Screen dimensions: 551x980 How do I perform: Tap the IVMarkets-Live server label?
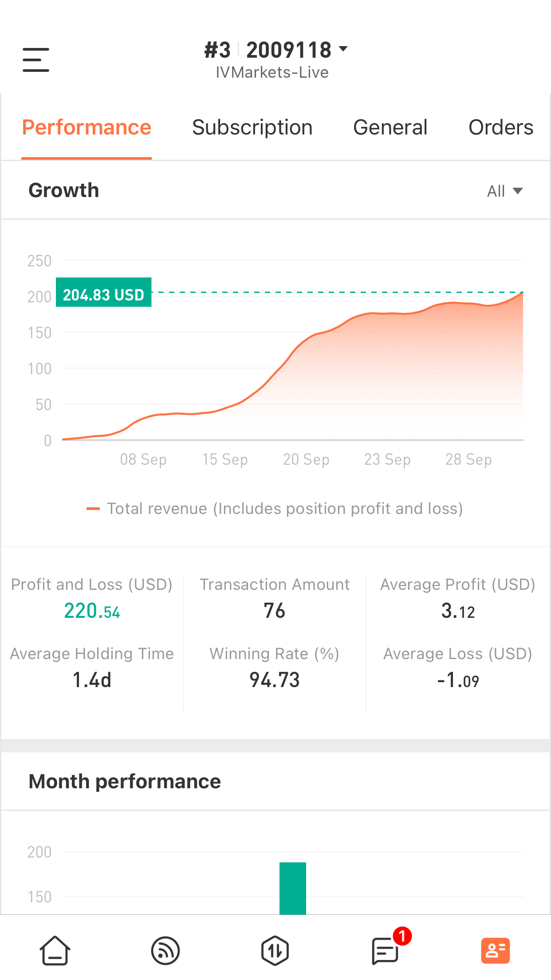[272, 72]
